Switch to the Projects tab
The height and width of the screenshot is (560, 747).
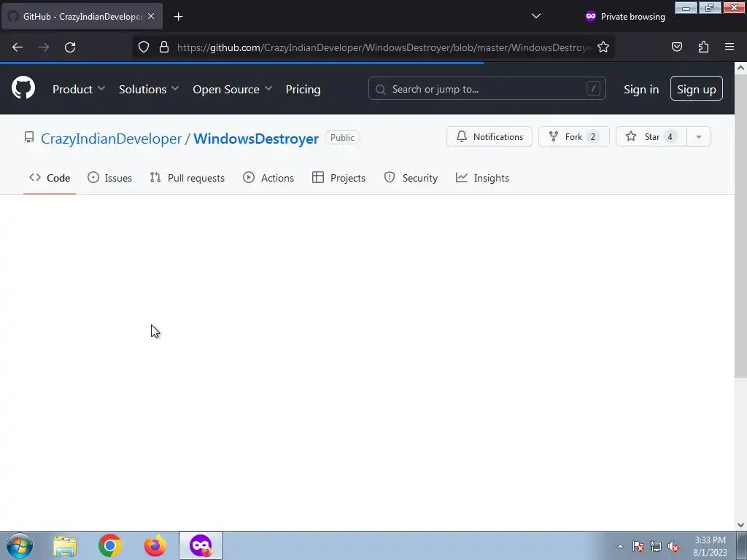[338, 178]
